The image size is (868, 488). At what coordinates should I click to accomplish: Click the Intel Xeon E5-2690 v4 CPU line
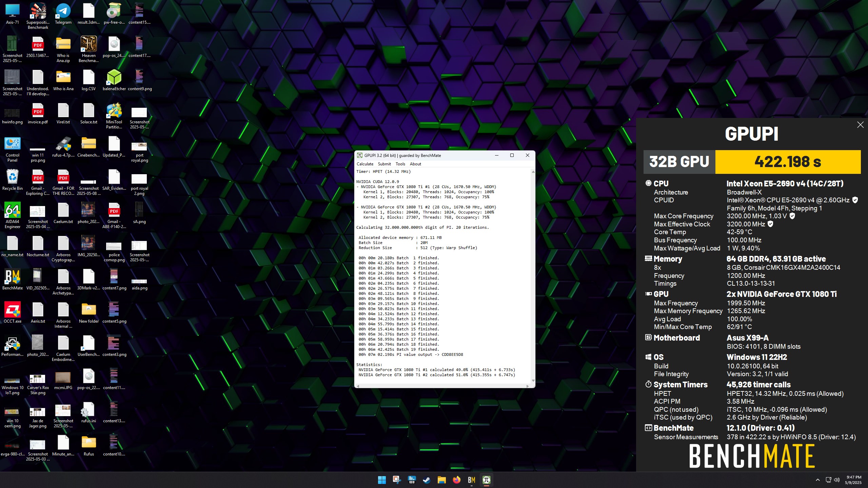[785, 184]
